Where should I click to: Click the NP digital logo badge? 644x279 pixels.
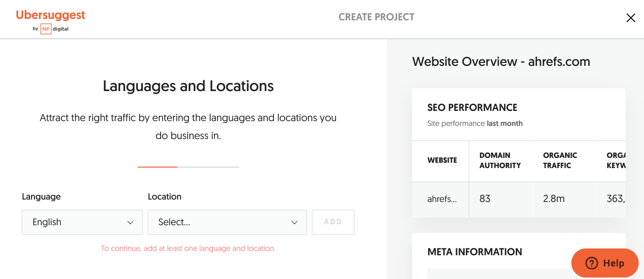point(46,29)
